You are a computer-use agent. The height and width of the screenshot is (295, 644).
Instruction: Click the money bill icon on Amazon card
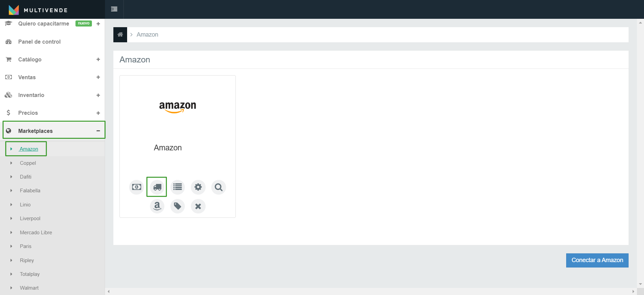[137, 187]
